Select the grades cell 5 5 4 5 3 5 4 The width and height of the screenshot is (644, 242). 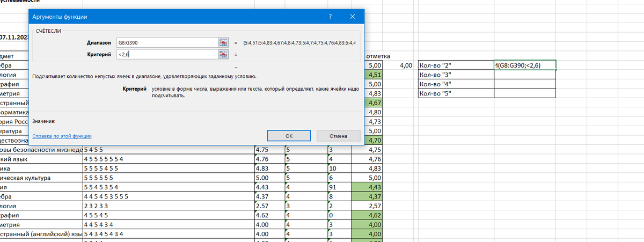(169, 187)
